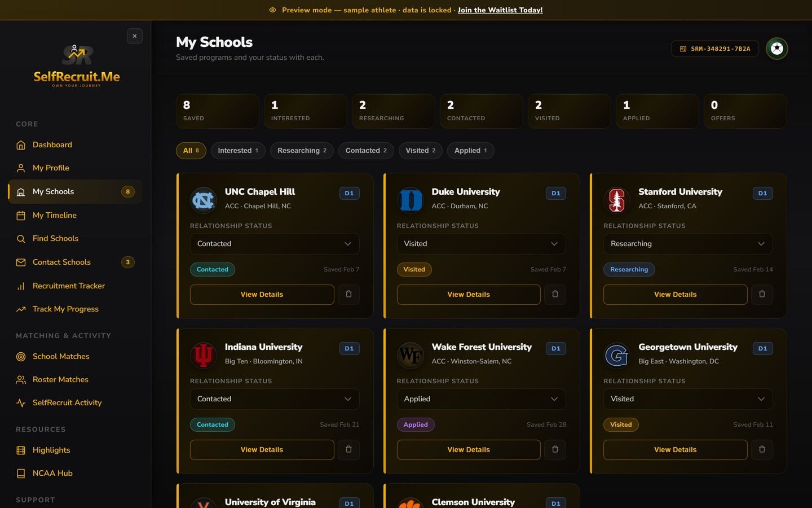Show only Contacted schools
812x508 pixels.
pos(366,151)
